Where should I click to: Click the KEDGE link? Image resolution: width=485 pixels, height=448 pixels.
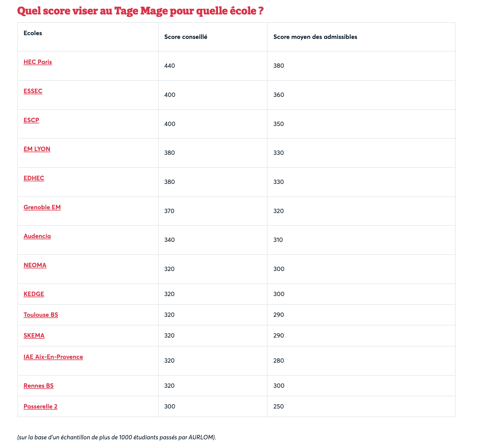coord(34,294)
